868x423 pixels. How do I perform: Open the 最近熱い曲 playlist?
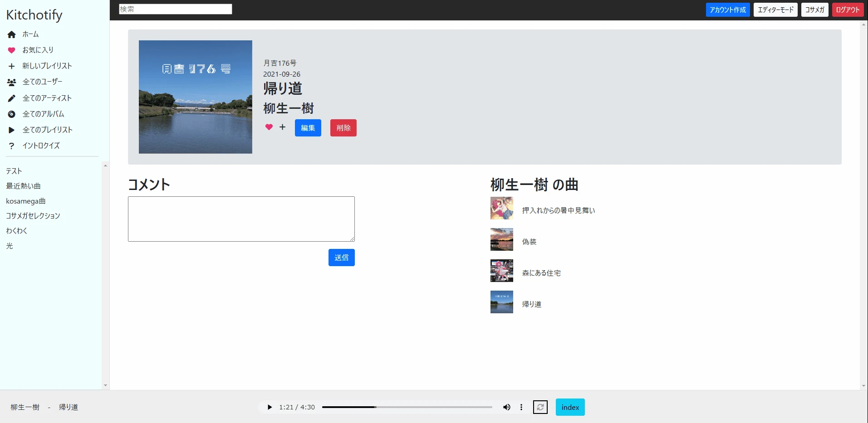23,186
